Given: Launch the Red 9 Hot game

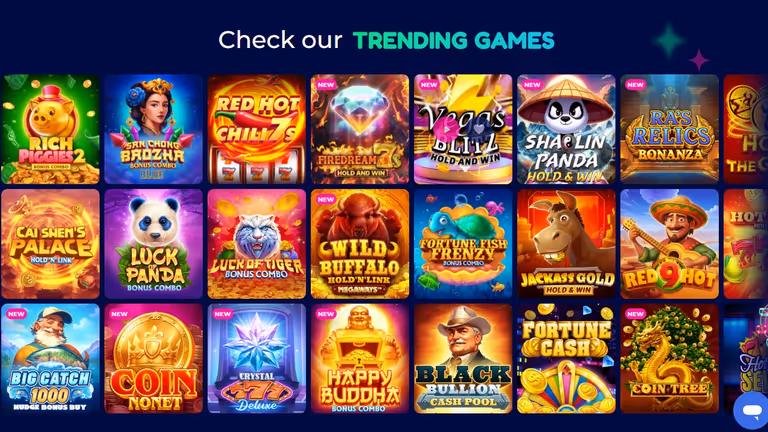Looking at the screenshot, I should (x=670, y=244).
